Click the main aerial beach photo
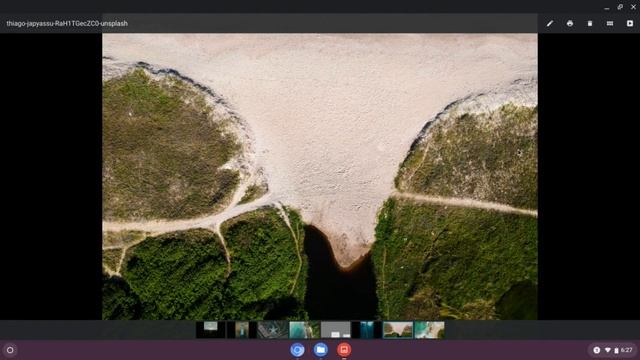Image resolution: width=640 pixels, height=360 pixels. coord(320,176)
